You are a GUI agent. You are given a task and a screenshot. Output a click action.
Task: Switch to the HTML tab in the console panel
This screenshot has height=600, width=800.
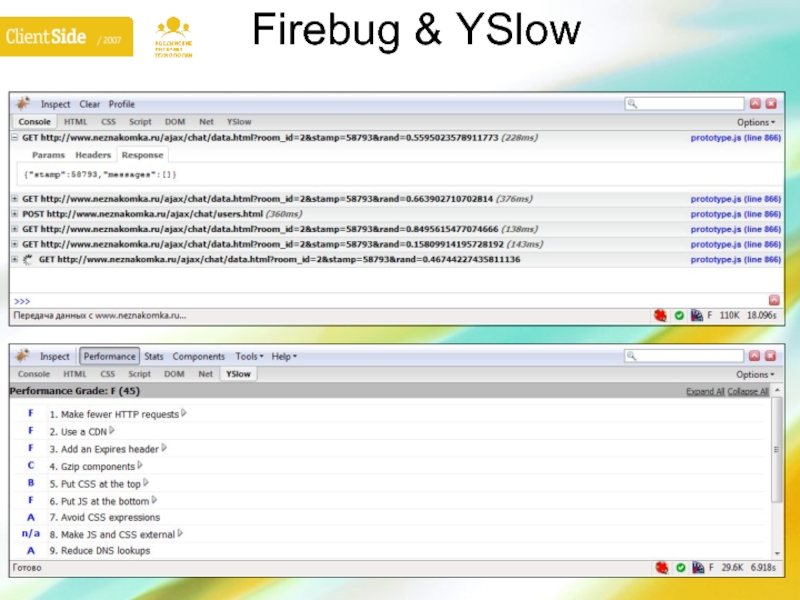(x=76, y=122)
